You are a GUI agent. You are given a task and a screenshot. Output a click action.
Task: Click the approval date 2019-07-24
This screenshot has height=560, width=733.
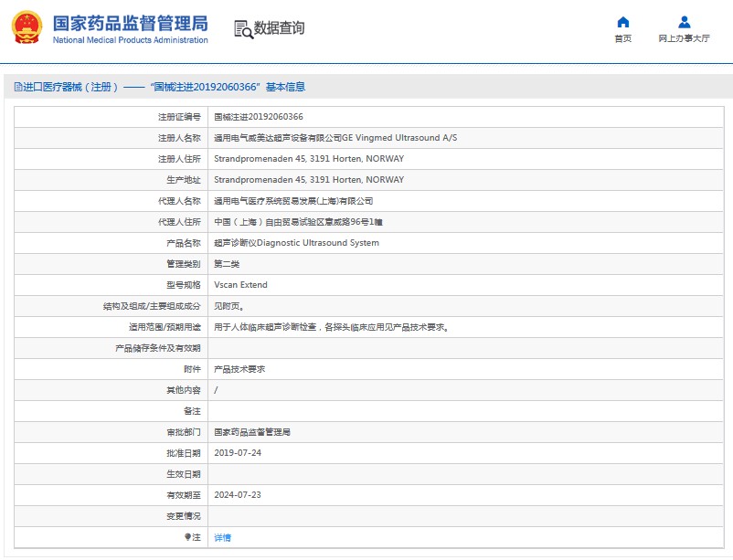click(238, 453)
